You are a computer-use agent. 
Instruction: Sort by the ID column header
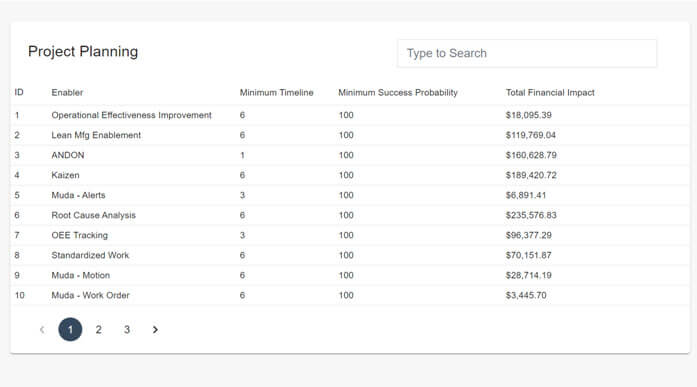pyautogui.click(x=19, y=92)
